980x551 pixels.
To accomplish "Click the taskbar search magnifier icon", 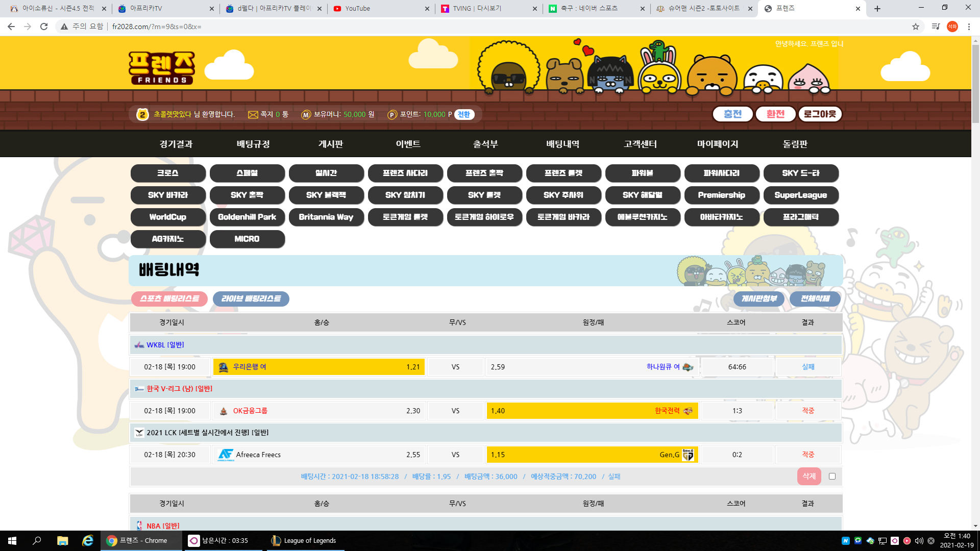I will (37, 541).
